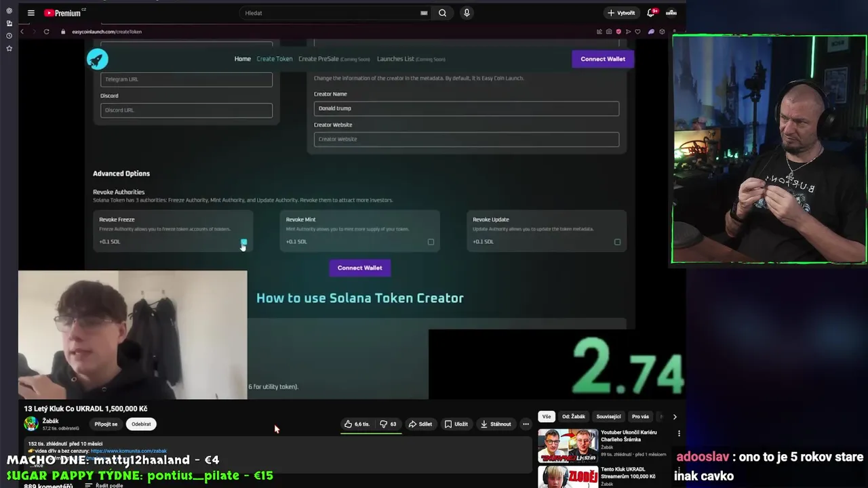This screenshot has width=868, height=488.
Task: Edit the Creator Name field
Action: (x=467, y=108)
